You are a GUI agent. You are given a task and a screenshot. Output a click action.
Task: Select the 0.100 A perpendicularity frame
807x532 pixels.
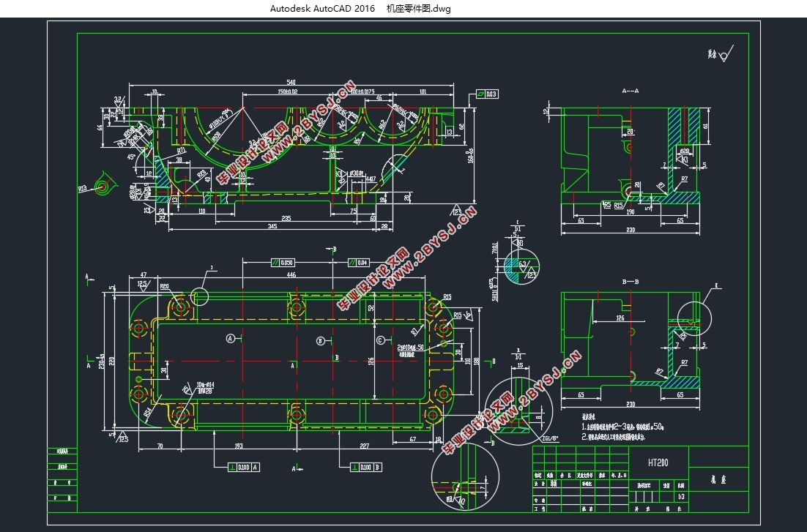(244, 467)
